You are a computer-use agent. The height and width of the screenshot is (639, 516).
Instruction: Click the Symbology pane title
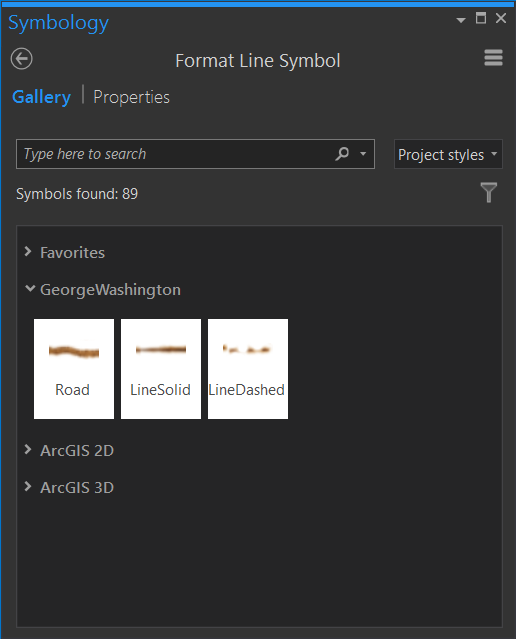pyautogui.click(x=59, y=23)
